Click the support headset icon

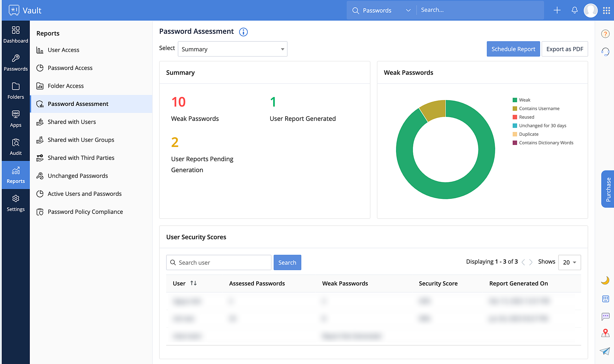[605, 52]
